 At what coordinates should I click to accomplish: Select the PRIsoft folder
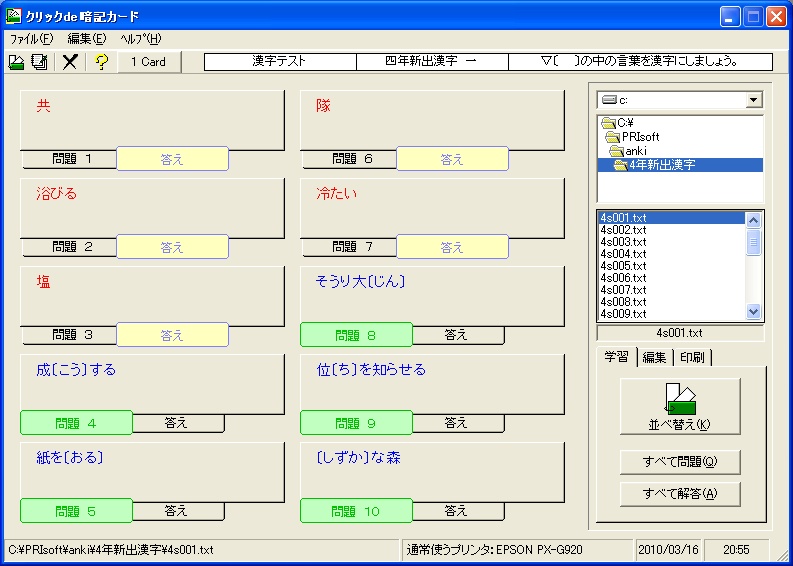click(632, 137)
